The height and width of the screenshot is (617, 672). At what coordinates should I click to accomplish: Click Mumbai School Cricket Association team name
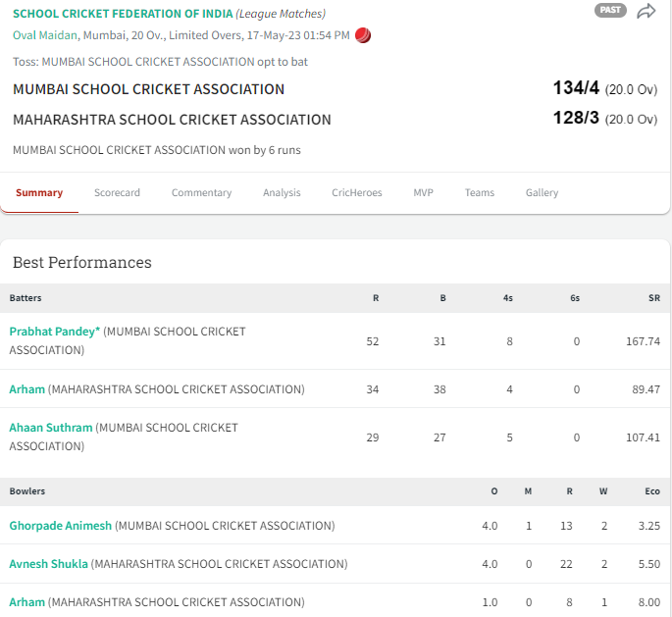[x=148, y=89]
